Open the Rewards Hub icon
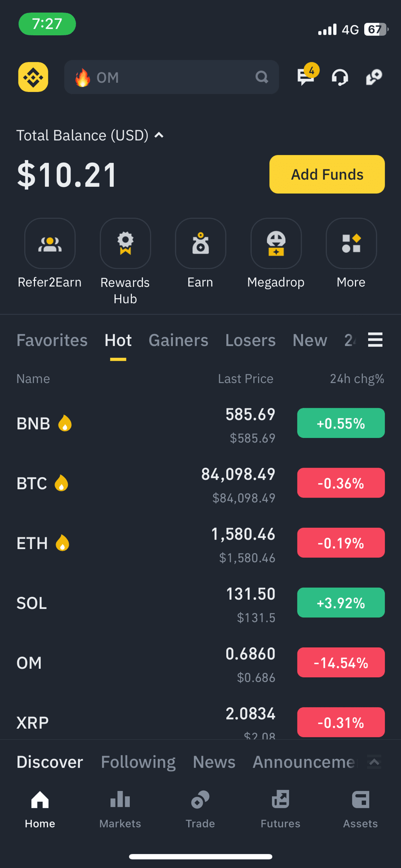This screenshot has height=868, width=401. (125, 244)
